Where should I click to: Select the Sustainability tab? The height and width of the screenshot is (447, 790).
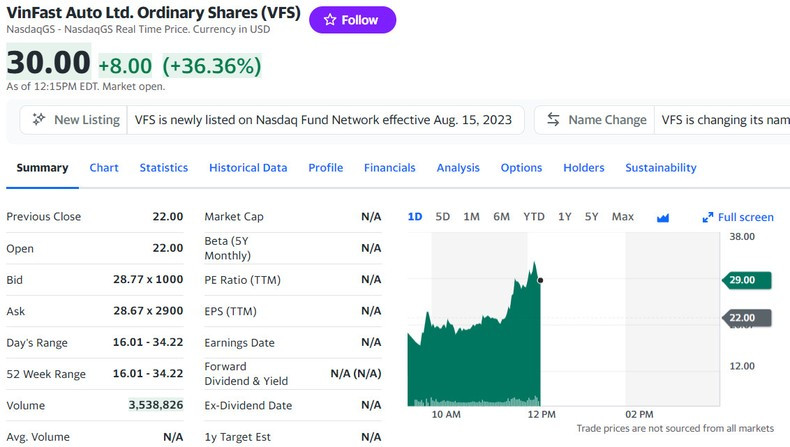click(x=661, y=168)
